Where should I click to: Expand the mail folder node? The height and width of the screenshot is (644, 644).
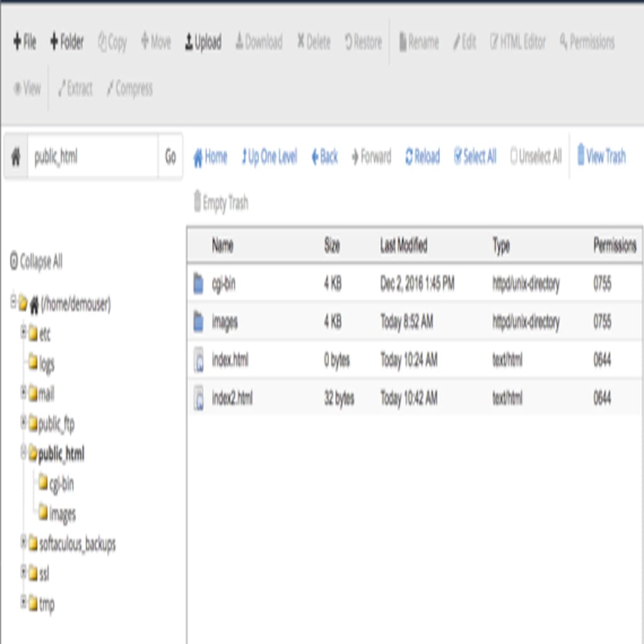23,391
